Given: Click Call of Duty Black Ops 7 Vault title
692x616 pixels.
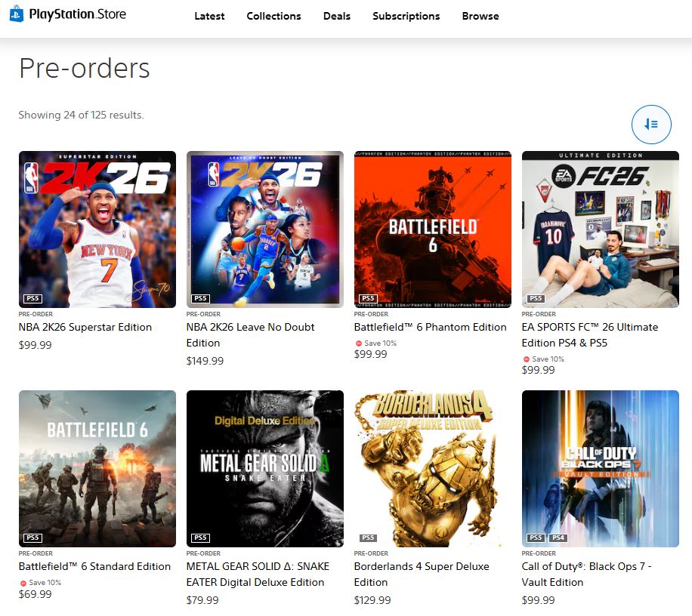Looking at the screenshot, I should pos(586,574).
